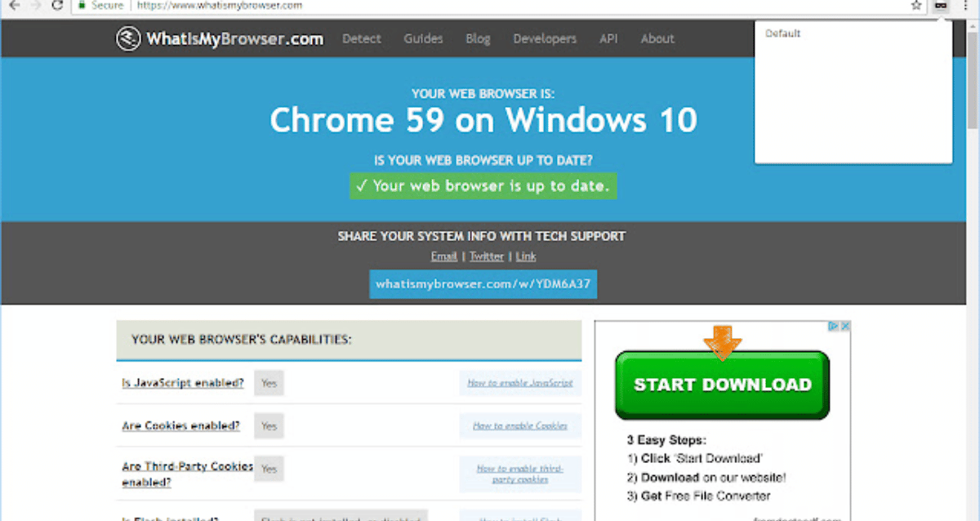This screenshot has width=980, height=521.
Task: Click the WhatIsMyBrowser.com logo
Action: [220, 38]
